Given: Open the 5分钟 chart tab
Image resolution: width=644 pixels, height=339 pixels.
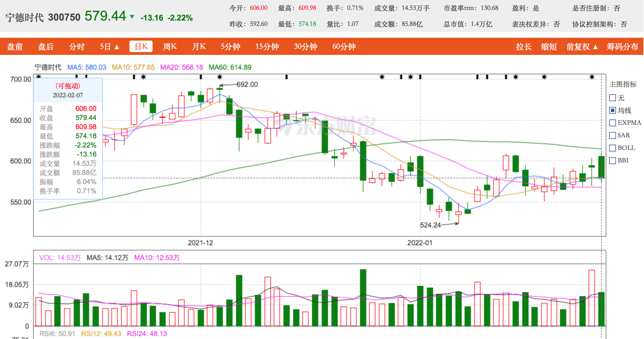Looking at the screenshot, I should [x=231, y=47].
